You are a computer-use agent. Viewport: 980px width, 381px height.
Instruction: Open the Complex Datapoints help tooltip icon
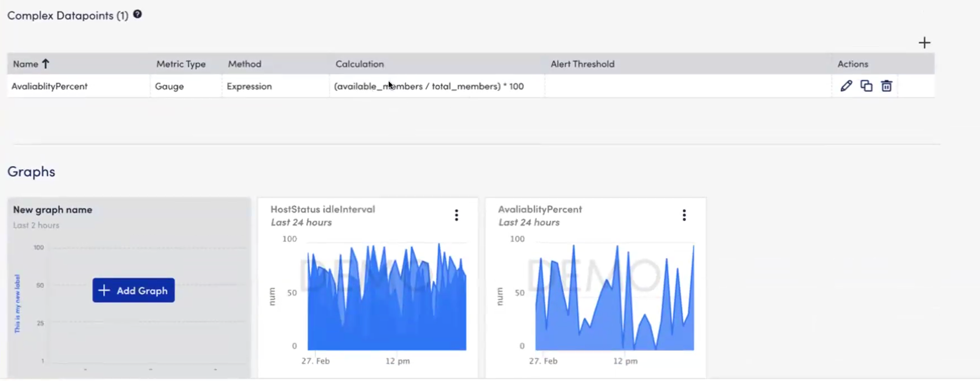tap(137, 14)
